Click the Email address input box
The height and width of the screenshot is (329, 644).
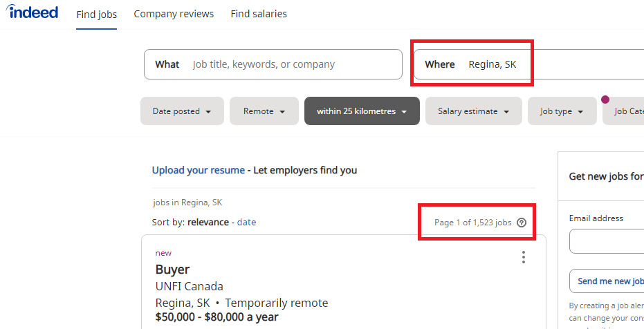click(607, 242)
